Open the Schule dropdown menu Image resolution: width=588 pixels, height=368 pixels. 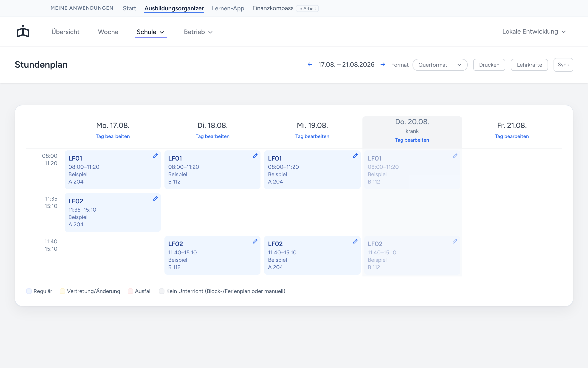[151, 32]
